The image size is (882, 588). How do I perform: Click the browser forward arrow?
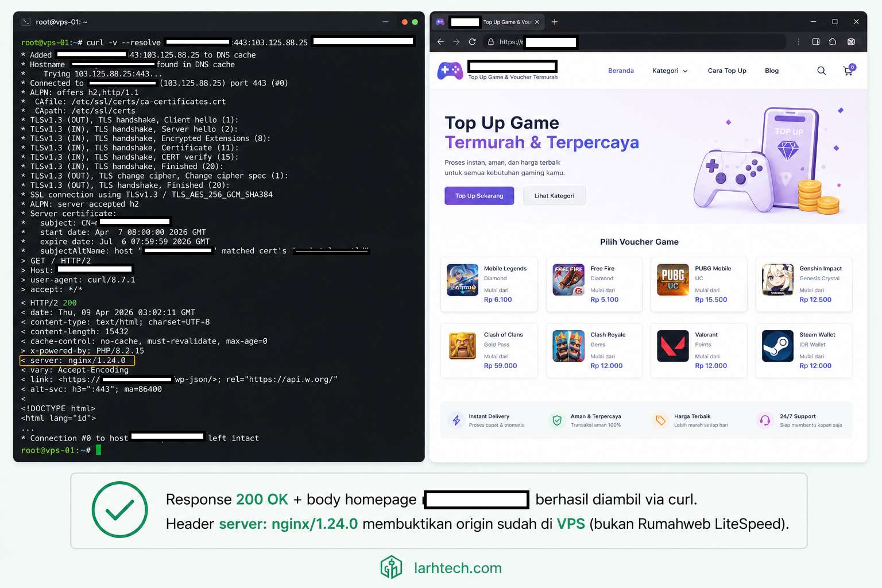[x=457, y=42]
